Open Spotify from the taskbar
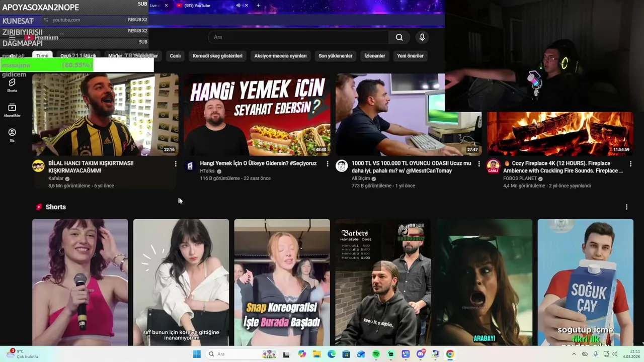Image resolution: width=644 pixels, height=362 pixels. [x=376, y=354]
